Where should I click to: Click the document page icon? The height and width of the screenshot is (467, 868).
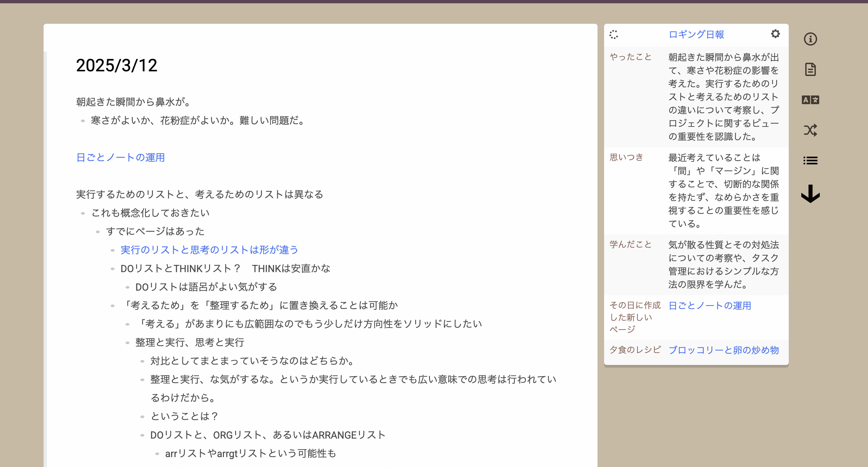(x=810, y=69)
